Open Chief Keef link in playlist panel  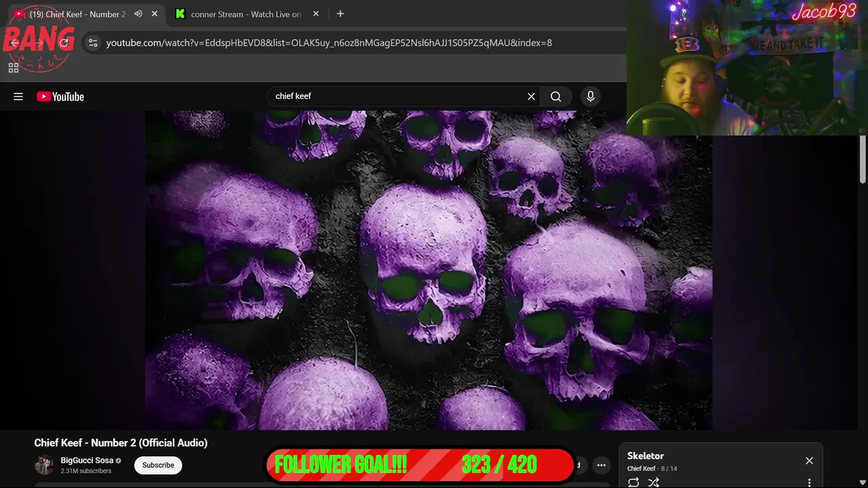pos(641,468)
